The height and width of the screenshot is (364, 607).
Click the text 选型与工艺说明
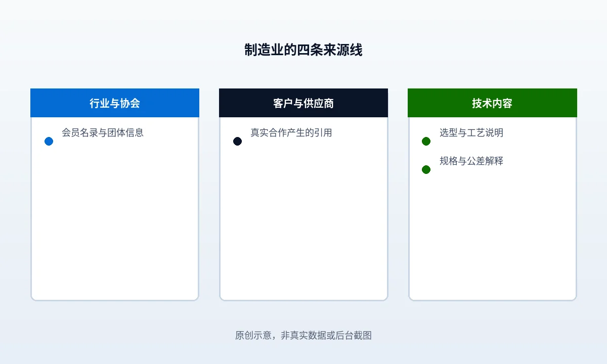point(471,132)
